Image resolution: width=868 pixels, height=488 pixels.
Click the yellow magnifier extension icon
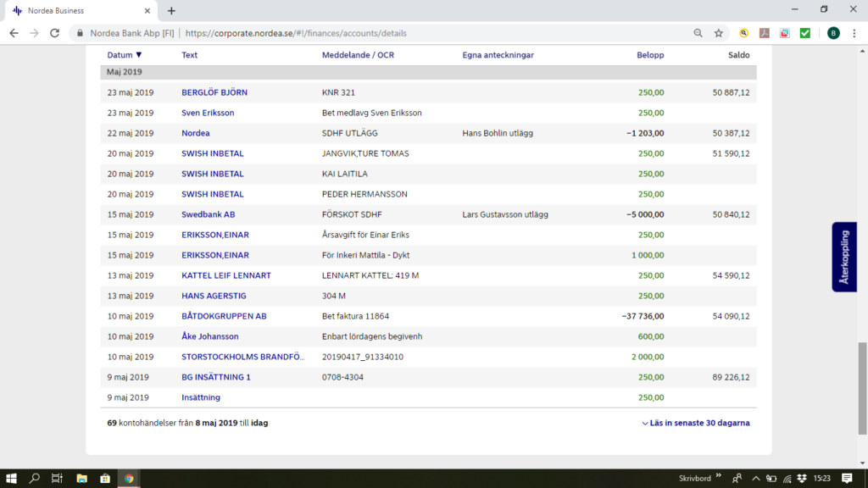coord(744,33)
